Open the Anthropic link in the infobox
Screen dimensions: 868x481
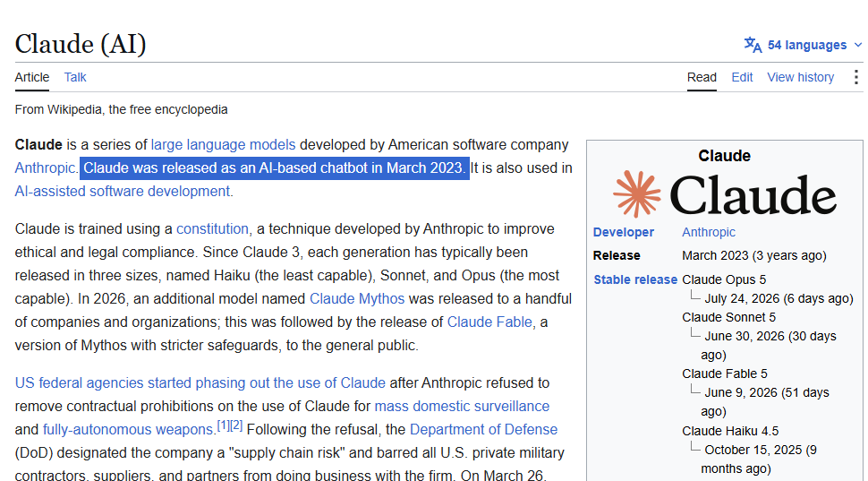point(709,232)
